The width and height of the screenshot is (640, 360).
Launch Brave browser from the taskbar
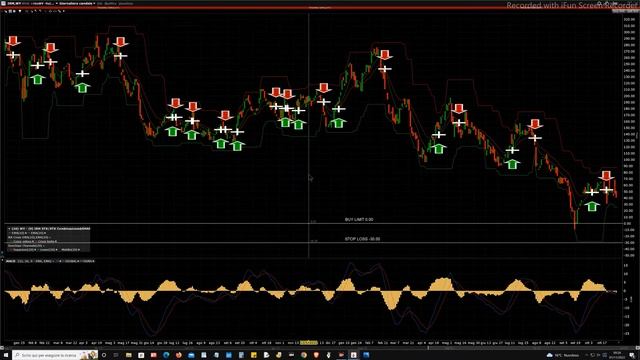click(316, 356)
